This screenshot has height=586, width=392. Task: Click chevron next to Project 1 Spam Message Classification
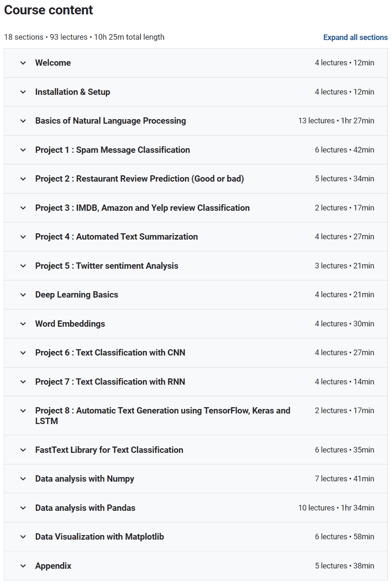coord(23,150)
